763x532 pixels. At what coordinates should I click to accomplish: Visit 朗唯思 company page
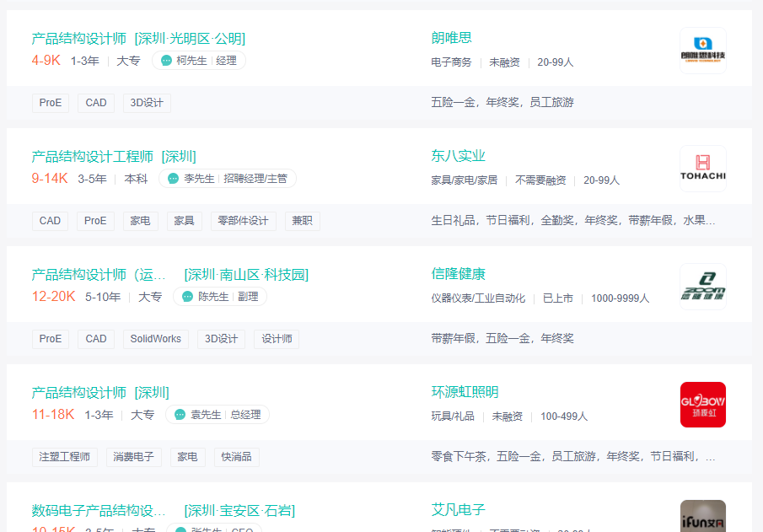[x=451, y=38]
